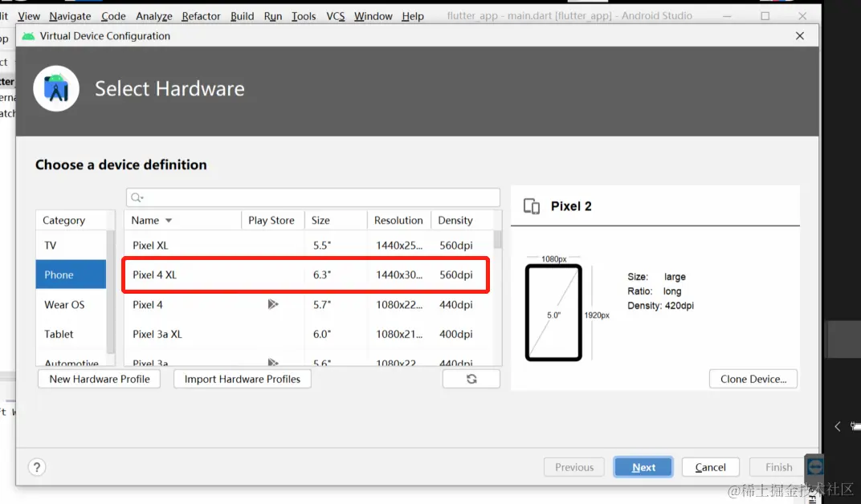Click the device search input field

point(313,197)
